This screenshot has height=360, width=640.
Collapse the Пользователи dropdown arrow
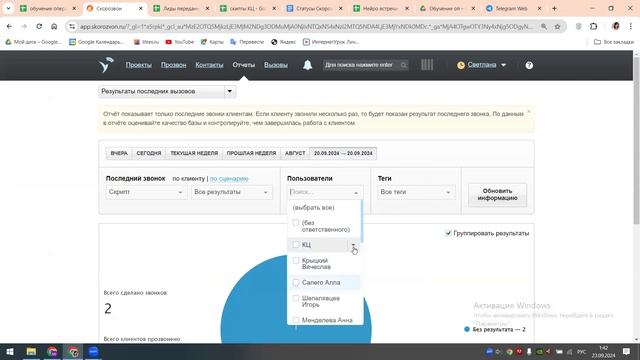coord(356,192)
